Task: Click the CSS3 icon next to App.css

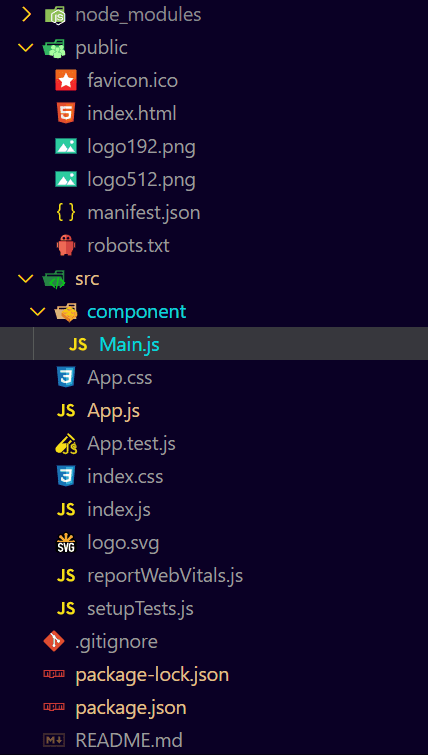Action: coord(66,378)
